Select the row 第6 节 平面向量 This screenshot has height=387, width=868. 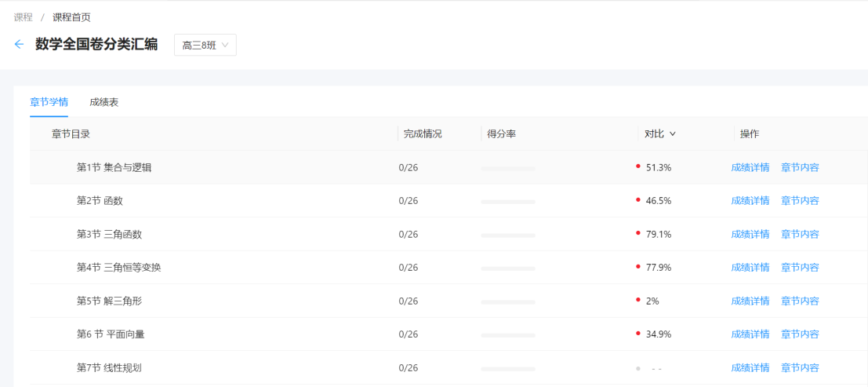click(x=449, y=334)
